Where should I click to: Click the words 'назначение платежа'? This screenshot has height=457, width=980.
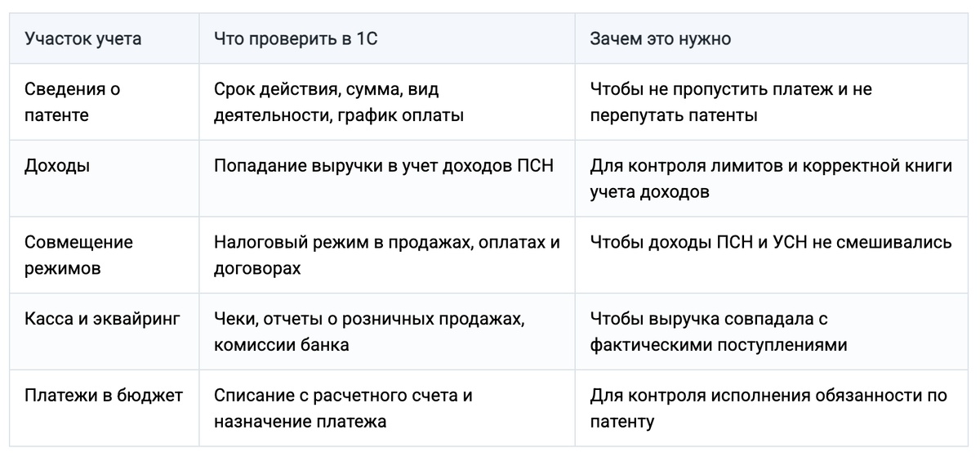click(301, 421)
